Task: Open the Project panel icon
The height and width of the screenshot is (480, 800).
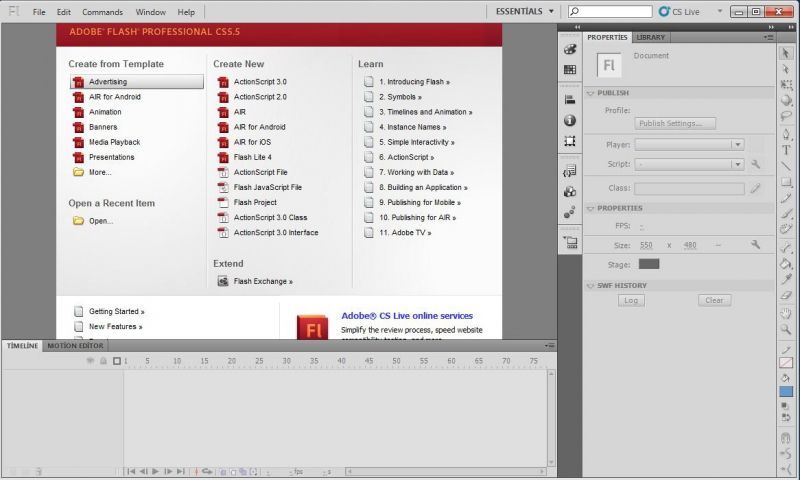Action: (570, 242)
